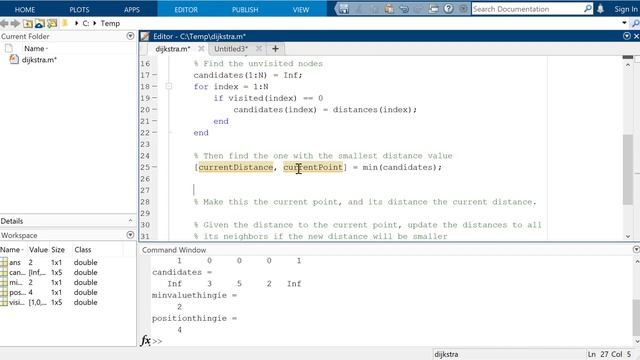The width and height of the screenshot is (640, 360).
Task: Open the PUBLISH ribbon tab
Action: pos(245,9)
